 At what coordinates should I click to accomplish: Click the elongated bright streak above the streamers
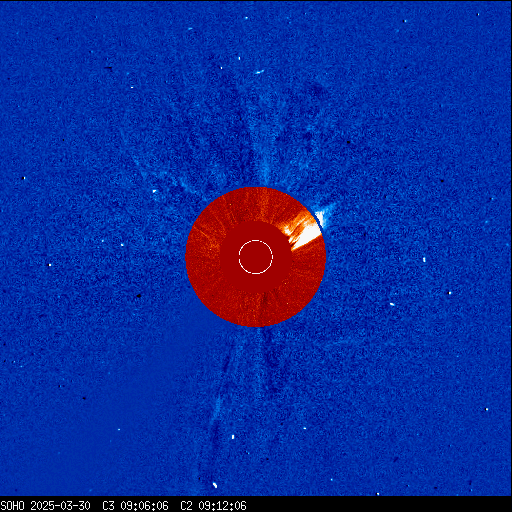click(259, 72)
